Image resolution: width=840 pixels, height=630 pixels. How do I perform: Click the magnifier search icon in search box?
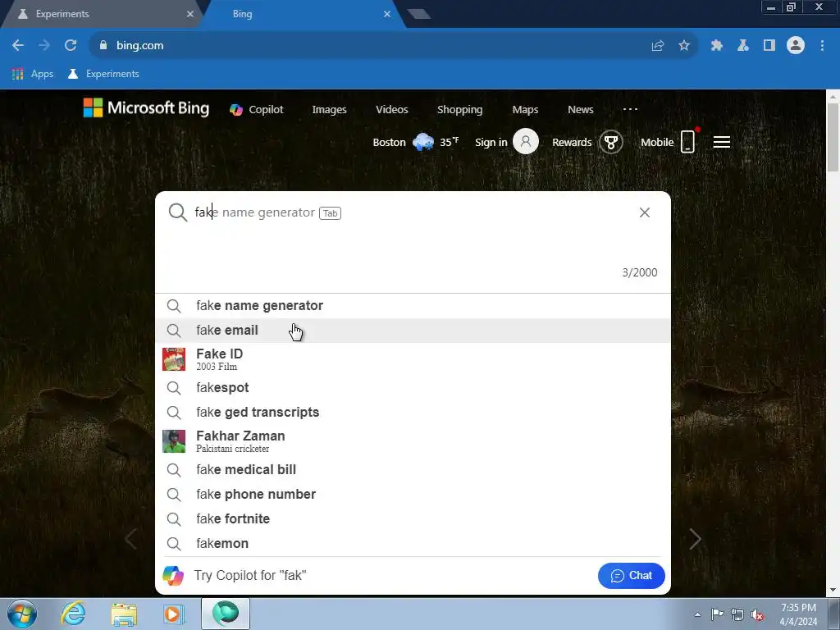point(178,212)
